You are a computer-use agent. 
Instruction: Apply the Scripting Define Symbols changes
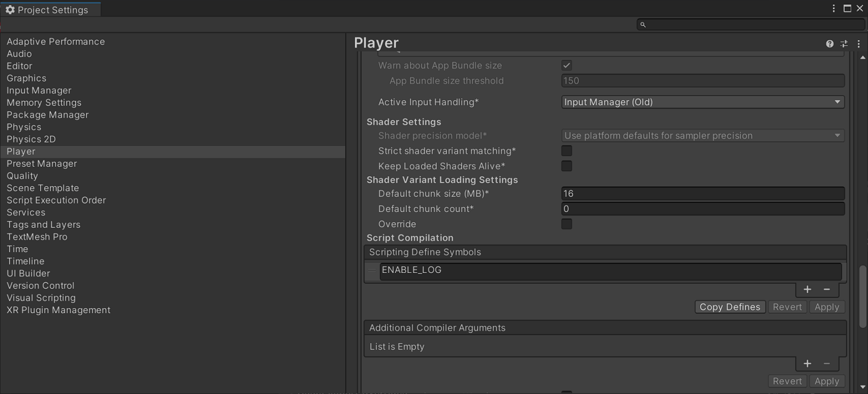(x=827, y=306)
